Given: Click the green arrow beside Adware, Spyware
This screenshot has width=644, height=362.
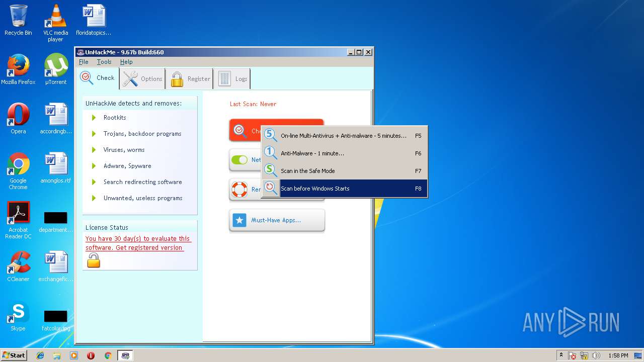Looking at the screenshot, I should (94, 166).
